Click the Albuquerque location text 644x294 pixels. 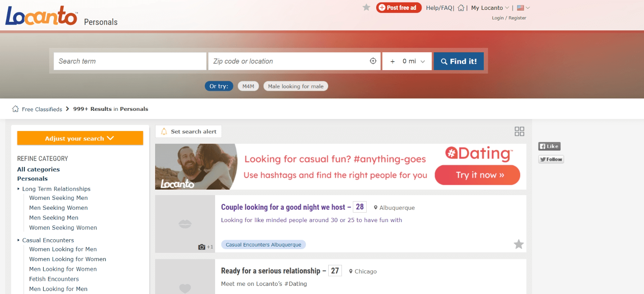click(397, 208)
